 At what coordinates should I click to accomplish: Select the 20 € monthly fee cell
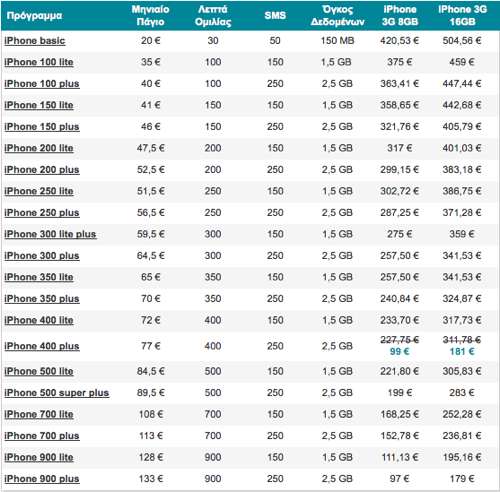[x=151, y=41]
